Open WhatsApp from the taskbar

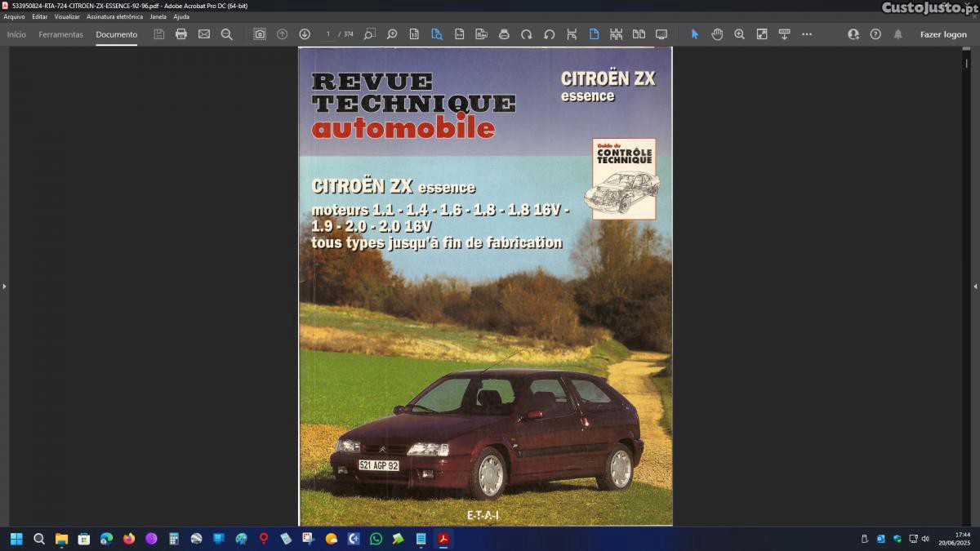tap(376, 539)
